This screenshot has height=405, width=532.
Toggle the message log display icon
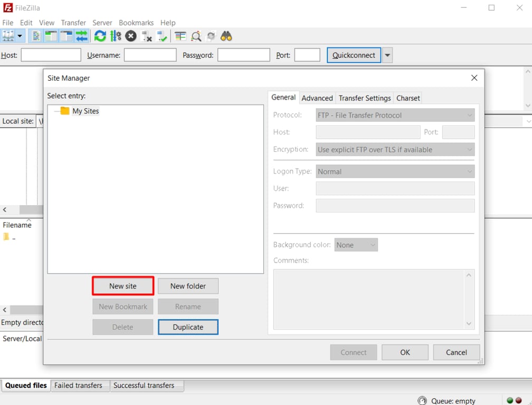[x=35, y=36]
